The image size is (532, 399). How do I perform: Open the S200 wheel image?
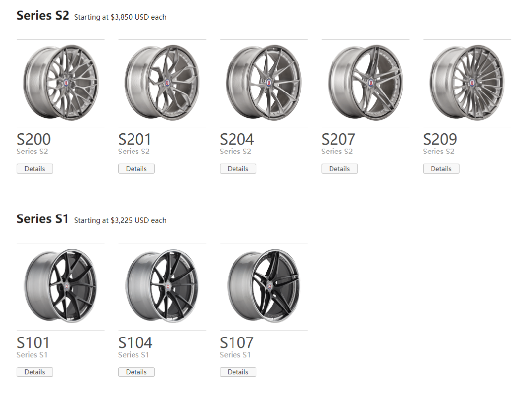point(61,82)
